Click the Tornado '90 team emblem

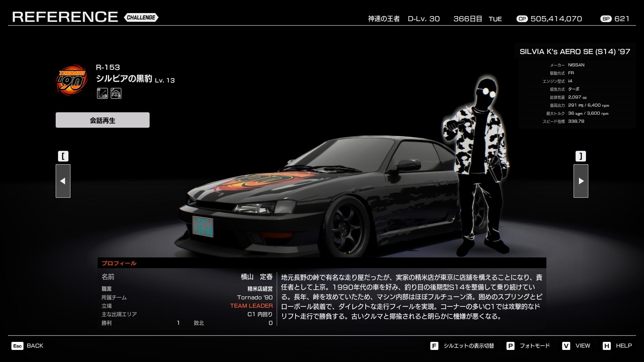[71, 80]
